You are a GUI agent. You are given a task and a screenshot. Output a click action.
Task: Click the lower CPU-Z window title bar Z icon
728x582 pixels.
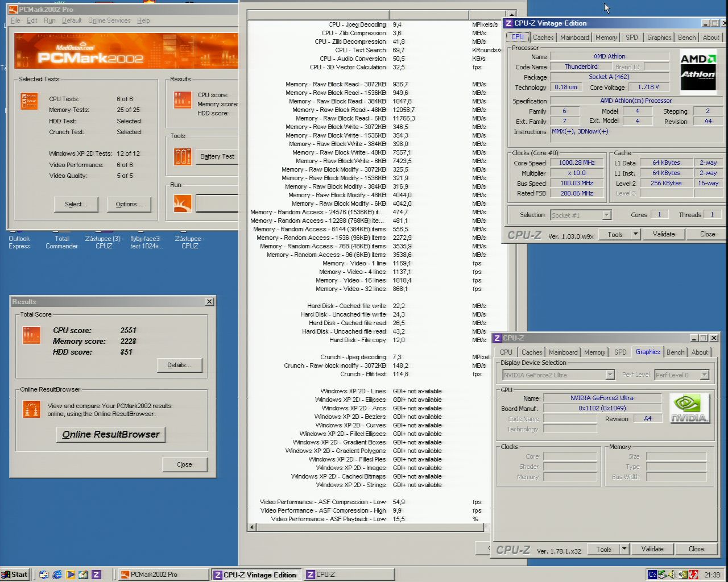tap(497, 338)
